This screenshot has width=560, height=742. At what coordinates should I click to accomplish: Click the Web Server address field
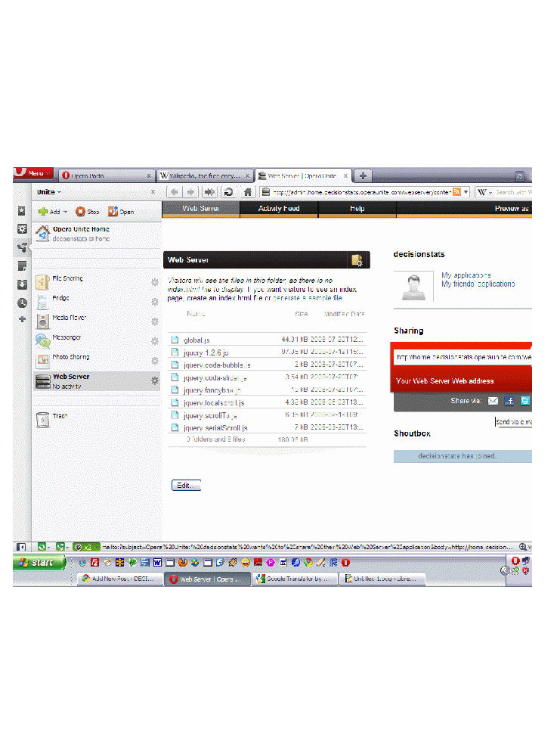point(463,357)
